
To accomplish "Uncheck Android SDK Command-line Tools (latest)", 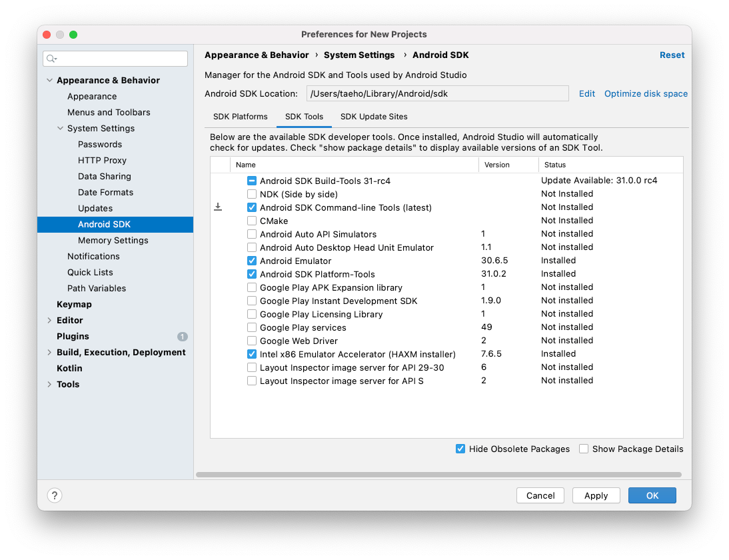I will click(x=251, y=207).
